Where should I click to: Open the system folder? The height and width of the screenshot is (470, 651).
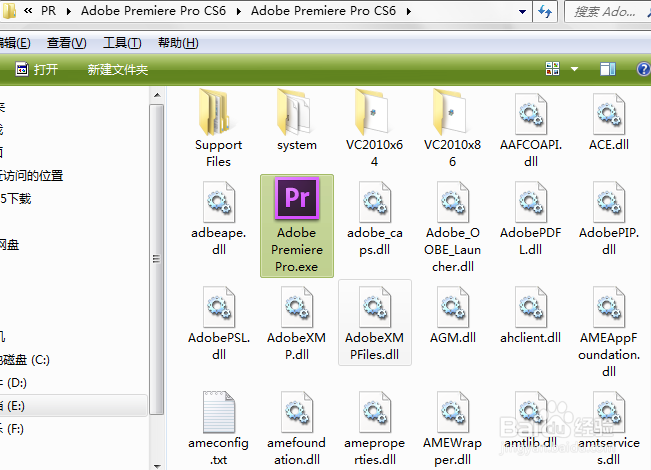click(x=296, y=120)
